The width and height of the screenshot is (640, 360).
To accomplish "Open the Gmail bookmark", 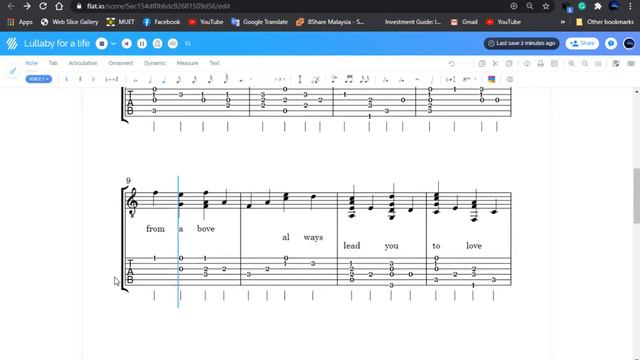I will [x=464, y=22].
